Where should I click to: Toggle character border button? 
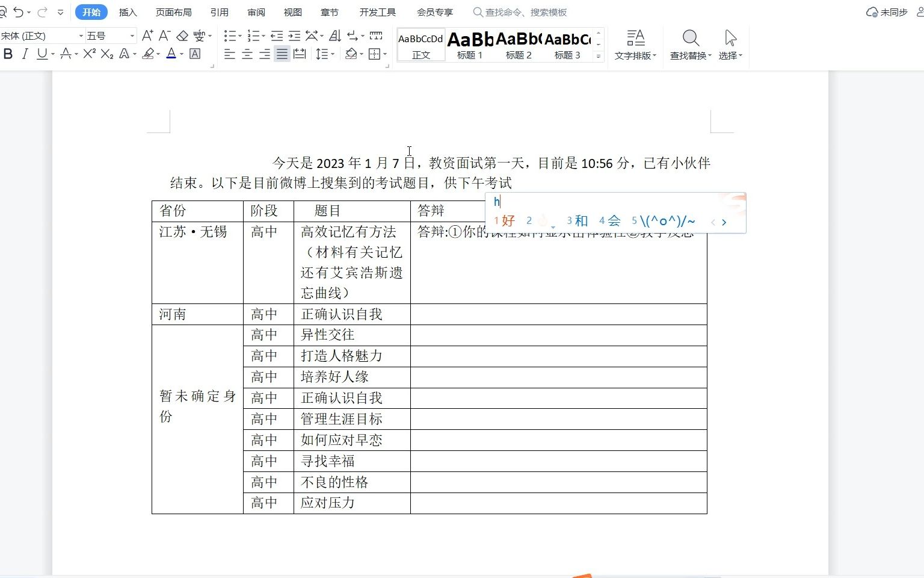coord(195,54)
